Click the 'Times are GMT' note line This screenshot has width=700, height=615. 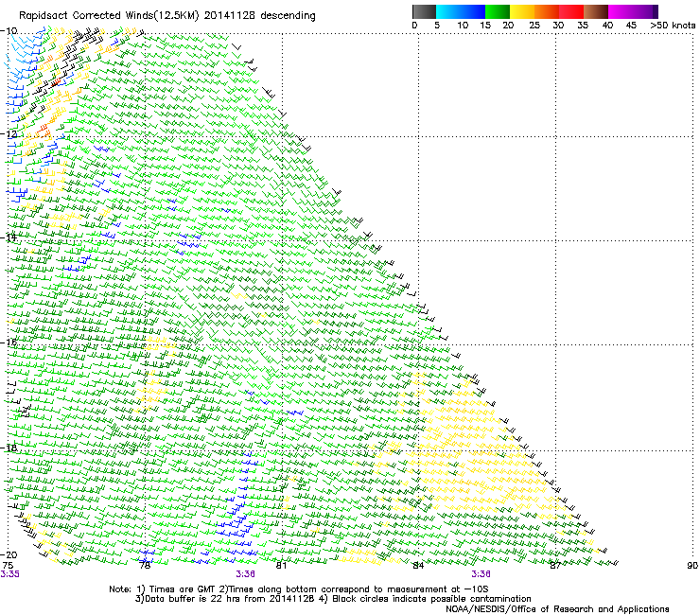(x=299, y=589)
